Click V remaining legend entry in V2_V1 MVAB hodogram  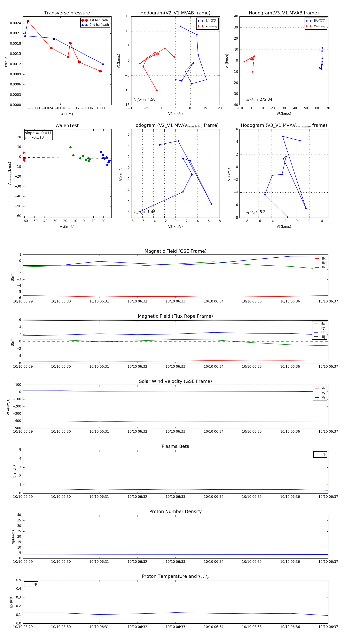tap(211, 26)
